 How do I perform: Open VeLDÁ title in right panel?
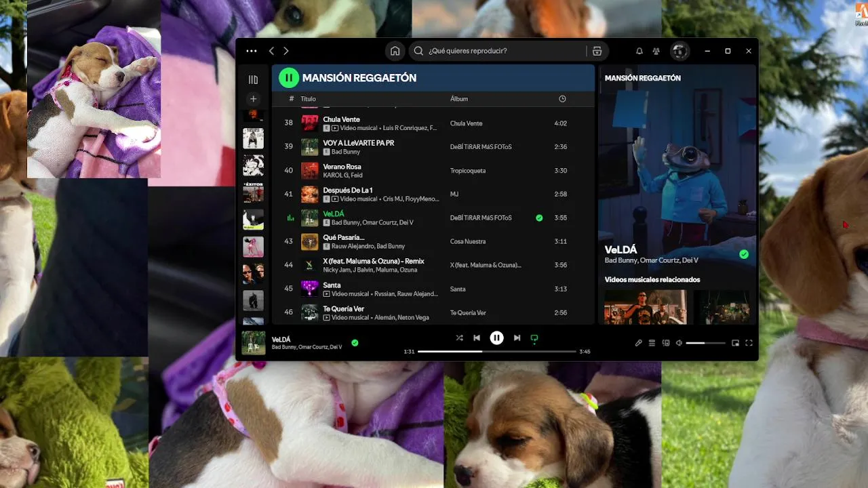click(x=621, y=250)
